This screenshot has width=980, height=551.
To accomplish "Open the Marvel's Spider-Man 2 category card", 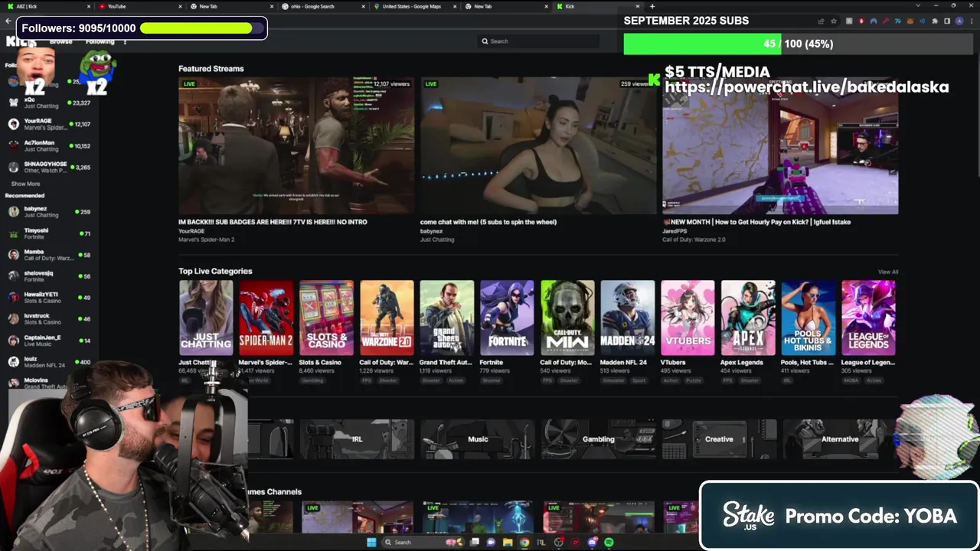I will coord(266,318).
